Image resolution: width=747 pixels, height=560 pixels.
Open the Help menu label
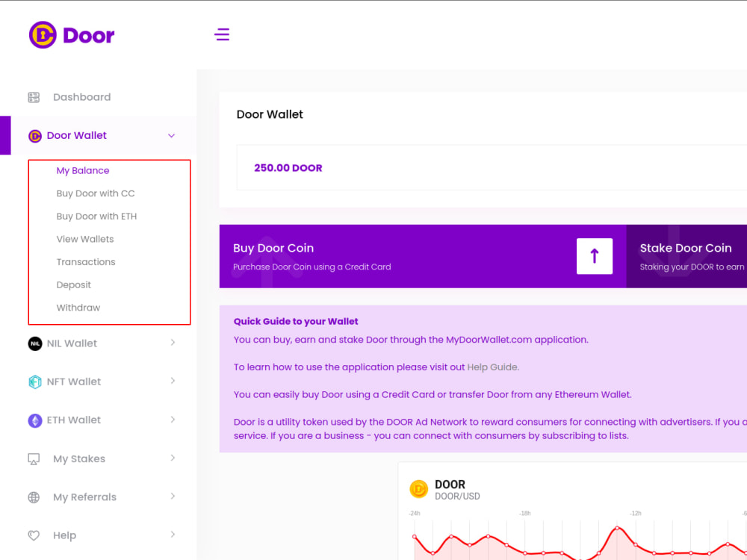[x=64, y=535]
